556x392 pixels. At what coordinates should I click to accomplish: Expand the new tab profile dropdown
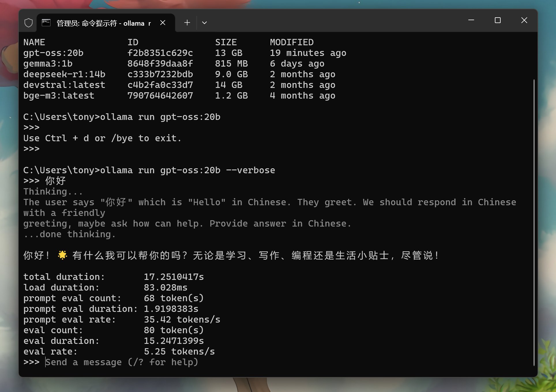pyautogui.click(x=204, y=23)
